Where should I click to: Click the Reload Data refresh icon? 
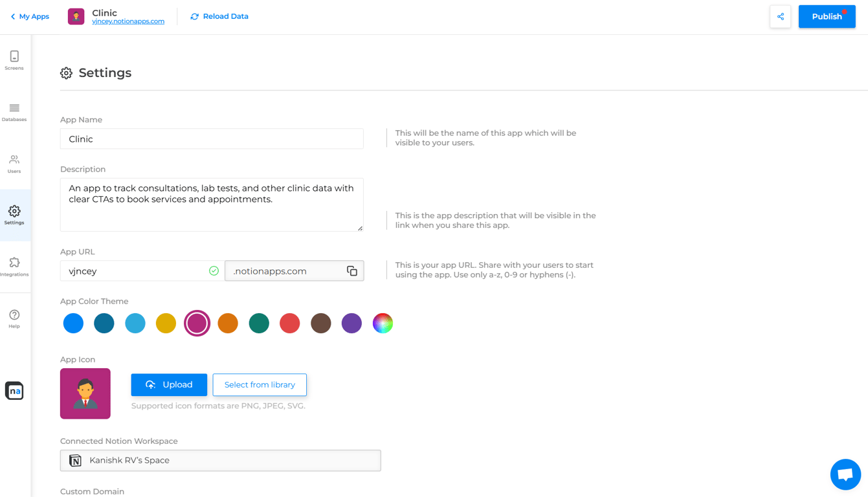[x=194, y=17]
